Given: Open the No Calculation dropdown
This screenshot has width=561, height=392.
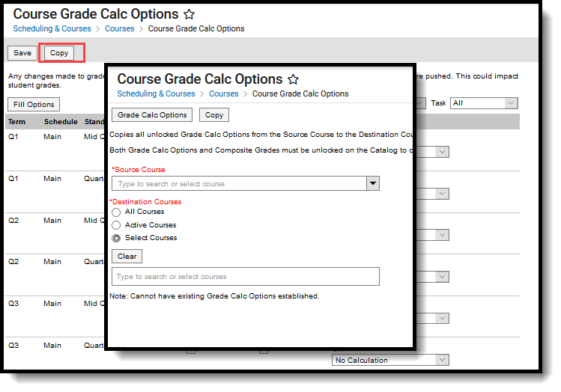Looking at the screenshot, I should (389, 360).
